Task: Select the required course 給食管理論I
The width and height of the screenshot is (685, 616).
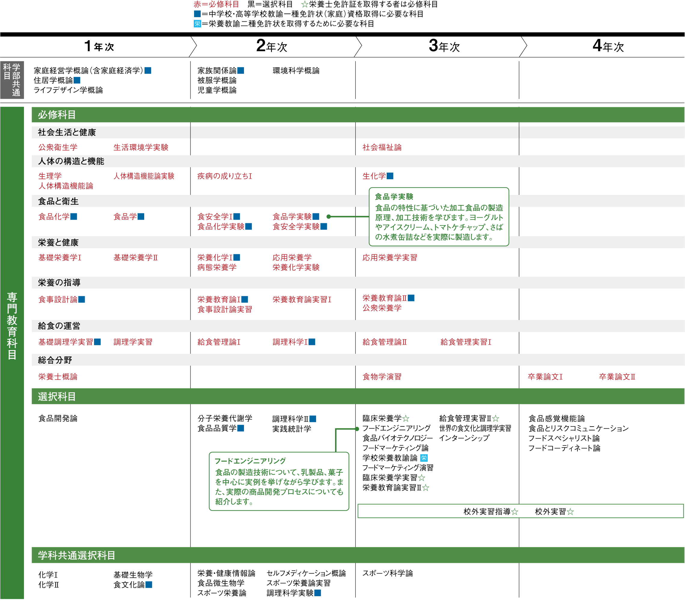Action: pos(219,342)
